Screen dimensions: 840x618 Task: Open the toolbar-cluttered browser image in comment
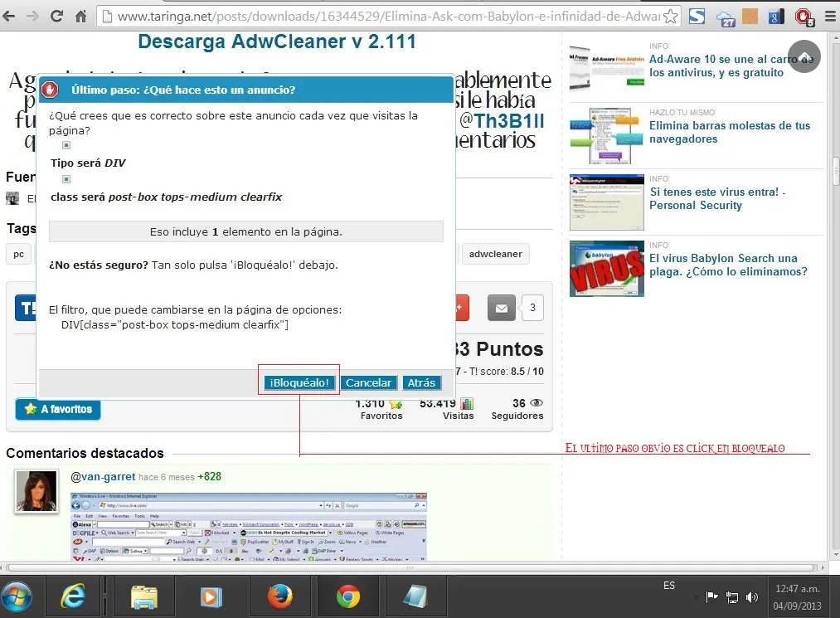[x=249, y=527]
